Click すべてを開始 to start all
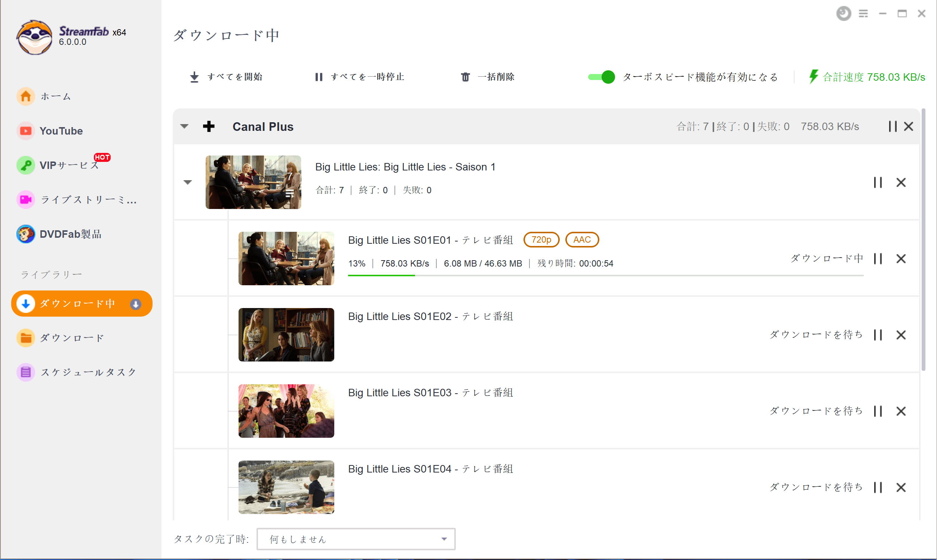Image resolution: width=937 pixels, height=560 pixels. coord(226,77)
